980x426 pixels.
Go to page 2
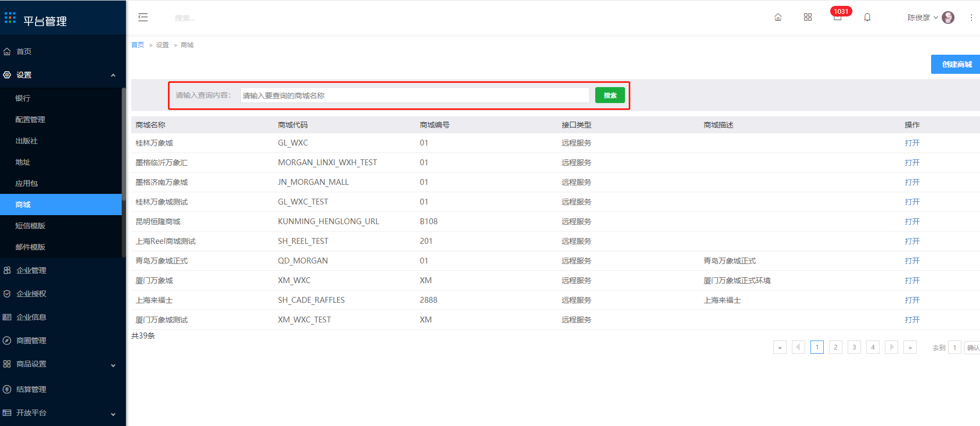coord(835,347)
